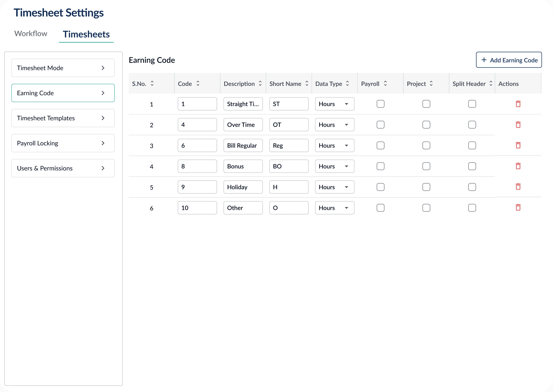Image resolution: width=553 pixels, height=392 pixels.
Task: Select the Timesheets tab
Action: point(86,34)
